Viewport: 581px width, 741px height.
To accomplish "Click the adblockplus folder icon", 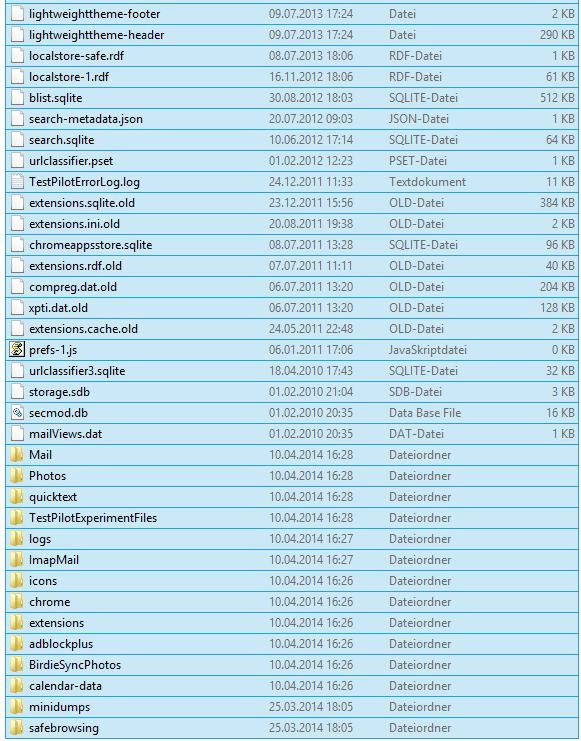I will [x=17, y=644].
